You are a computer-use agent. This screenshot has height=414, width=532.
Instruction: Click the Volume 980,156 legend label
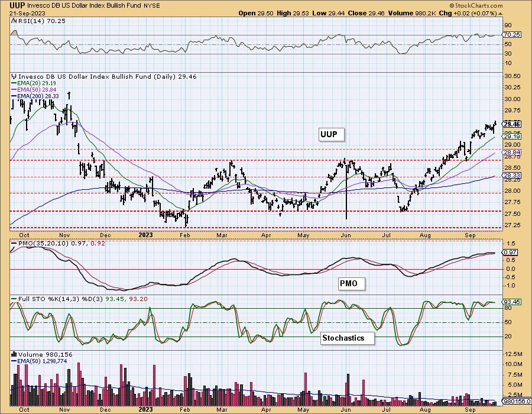tap(45, 355)
